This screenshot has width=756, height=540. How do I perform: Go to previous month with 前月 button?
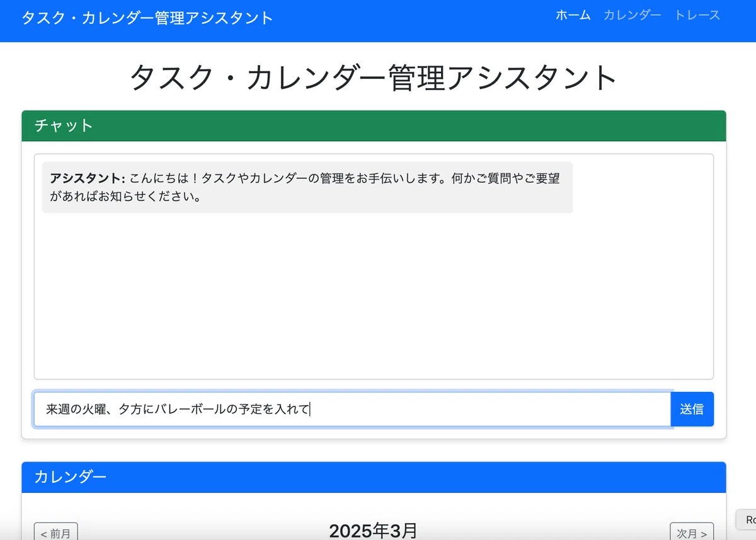point(56,533)
